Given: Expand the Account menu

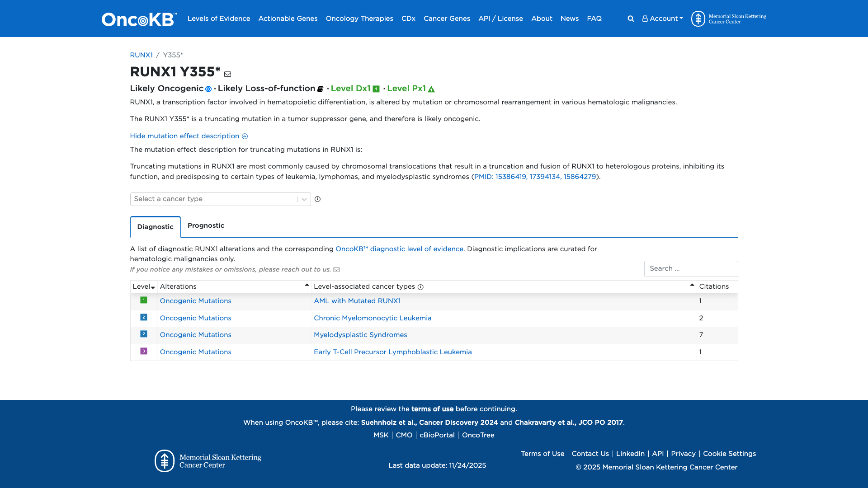Looking at the screenshot, I should [x=662, y=19].
